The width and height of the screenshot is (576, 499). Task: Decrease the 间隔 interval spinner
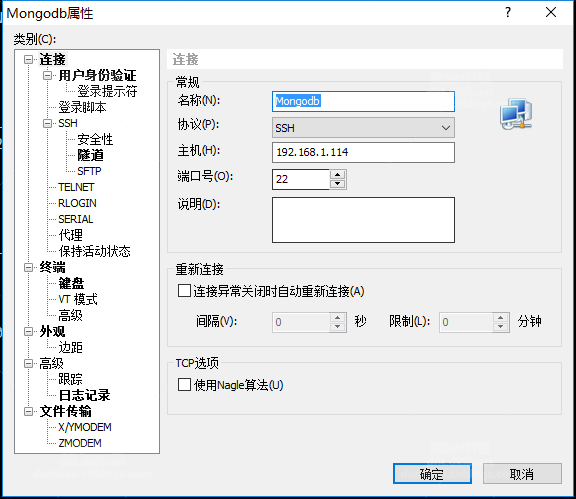tap(338, 327)
